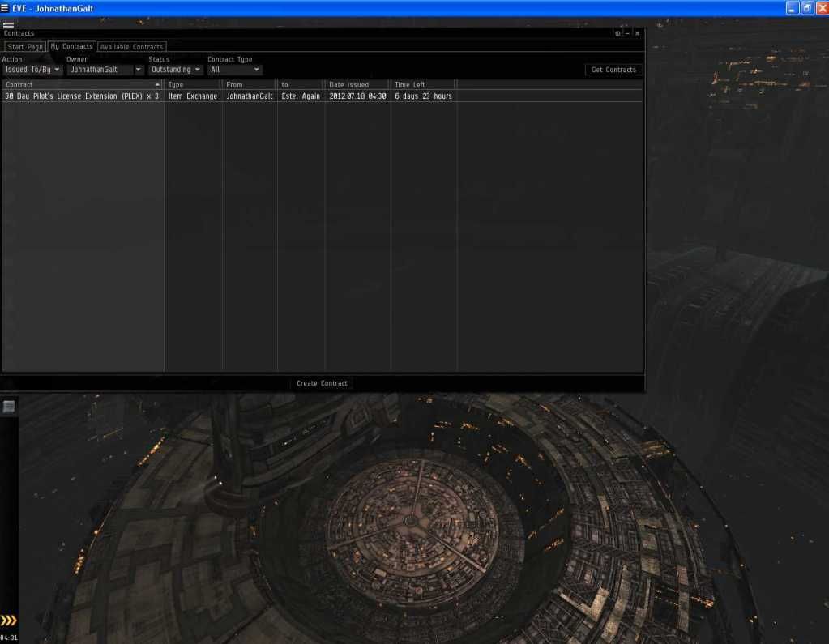Sort by the Time Left column header

coord(423,84)
